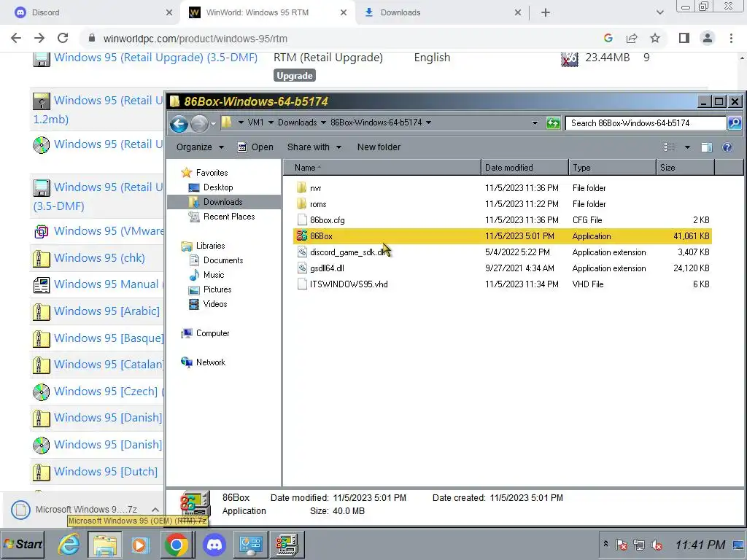Expand 86Box-Windows-64-b5174 breadcrumb dropdown arrow
The image size is (747, 560).
coord(429,122)
